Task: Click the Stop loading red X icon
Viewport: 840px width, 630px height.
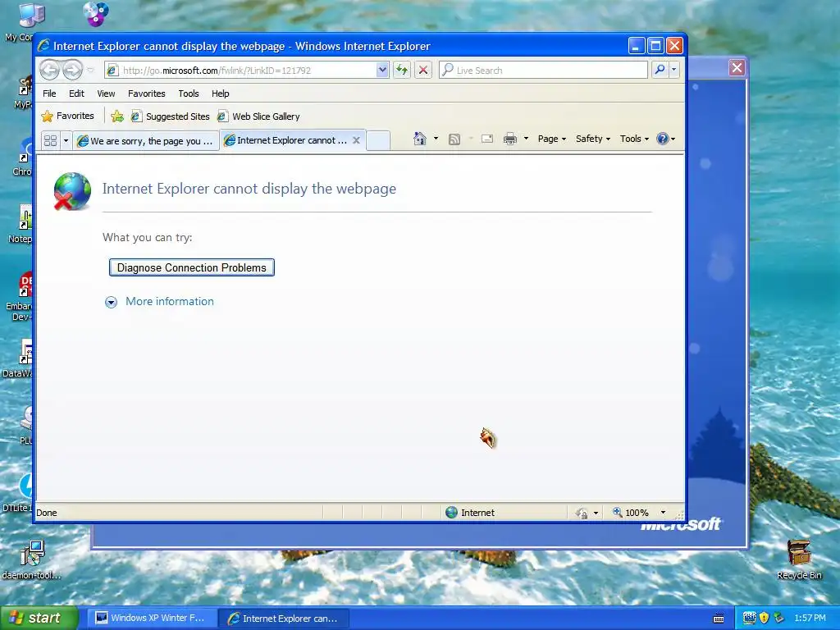Action: point(423,71)
